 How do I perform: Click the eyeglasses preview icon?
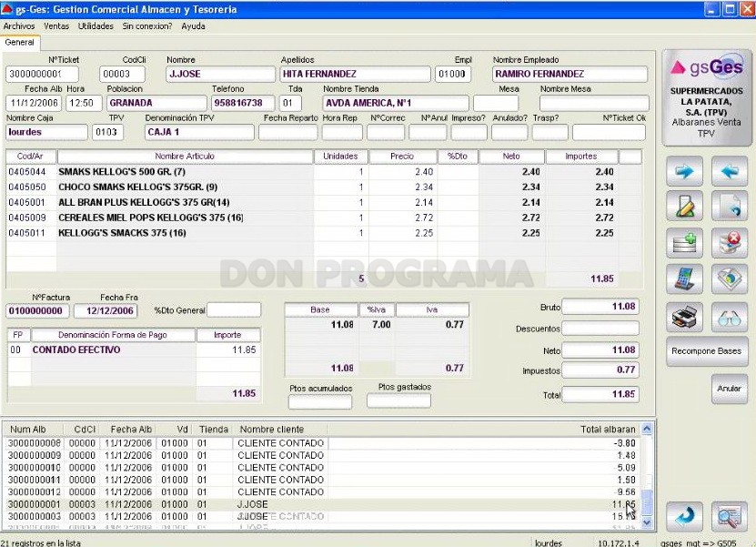tap(730, 317)
